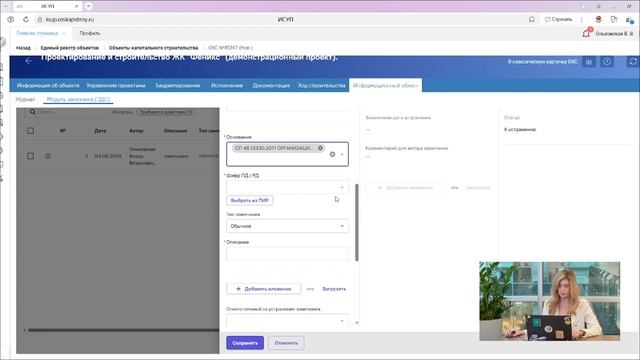Click the Требуется действие filter chip

click(166, 112)
